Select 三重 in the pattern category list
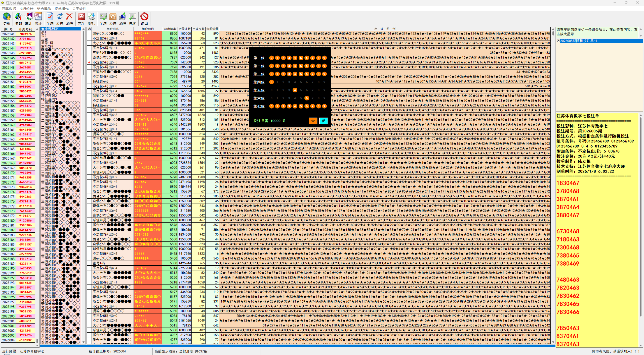Viewport: 644px width, 355px height. [45, 39]
